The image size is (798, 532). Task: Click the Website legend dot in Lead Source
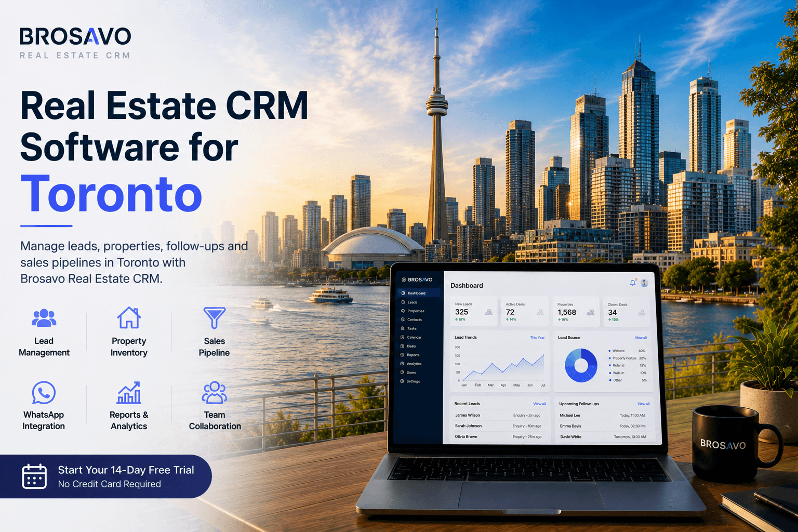pos(610,351)
